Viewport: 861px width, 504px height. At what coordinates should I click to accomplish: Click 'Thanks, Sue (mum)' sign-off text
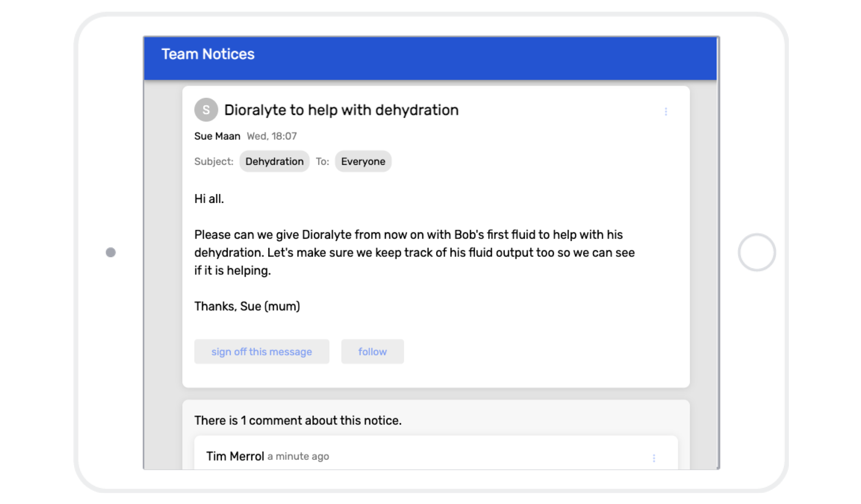coord(247,306)
